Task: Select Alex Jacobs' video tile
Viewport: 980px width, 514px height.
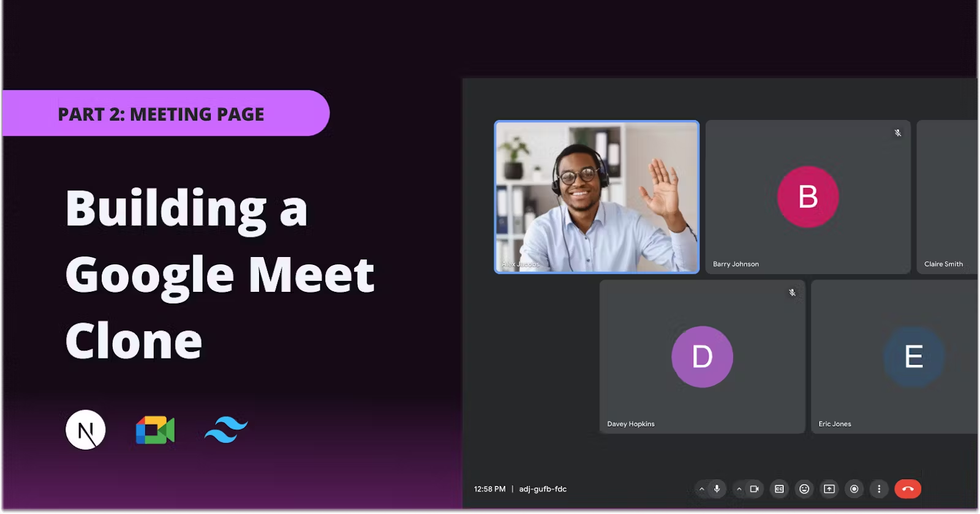Action: pos(597,196)
